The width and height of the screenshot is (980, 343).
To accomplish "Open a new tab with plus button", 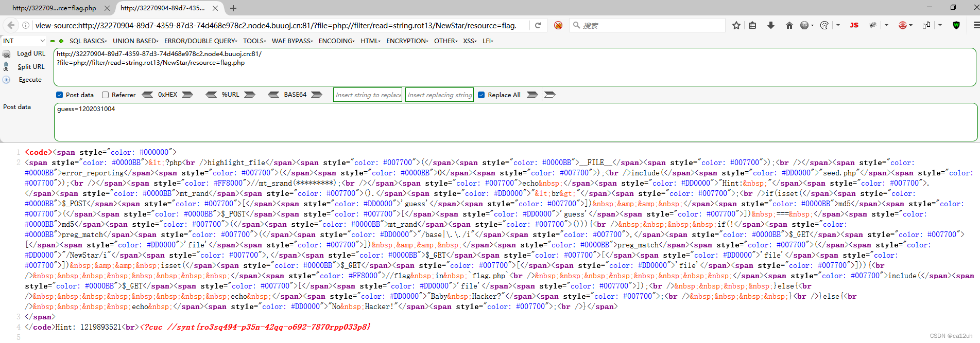I will (x=233, y=8).
